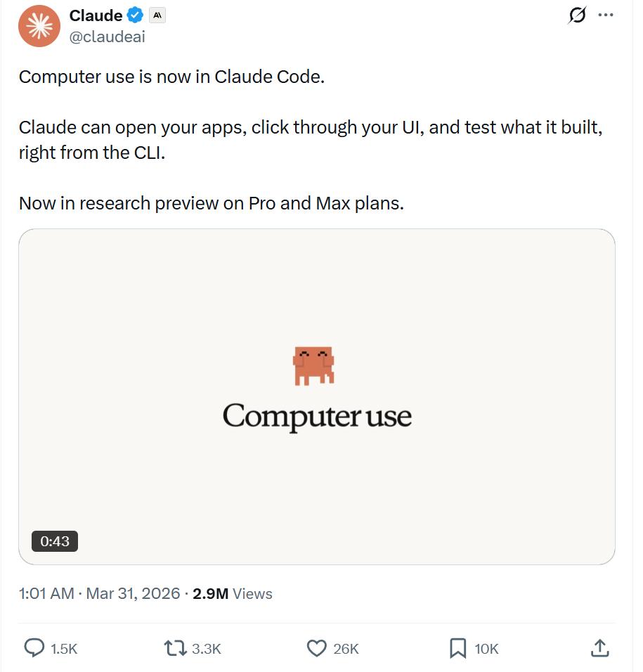Click the 26K like count

(x=346, y=650)
